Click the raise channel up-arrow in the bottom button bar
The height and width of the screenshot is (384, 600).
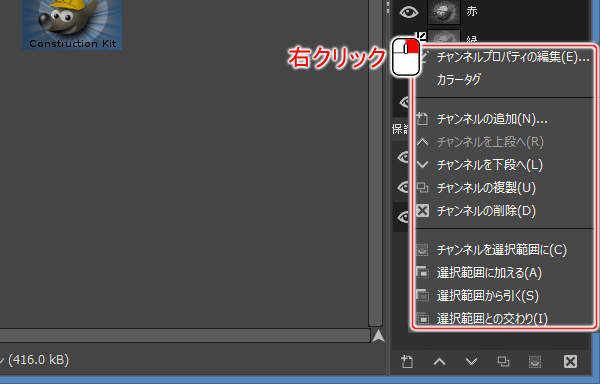(439, 361)
